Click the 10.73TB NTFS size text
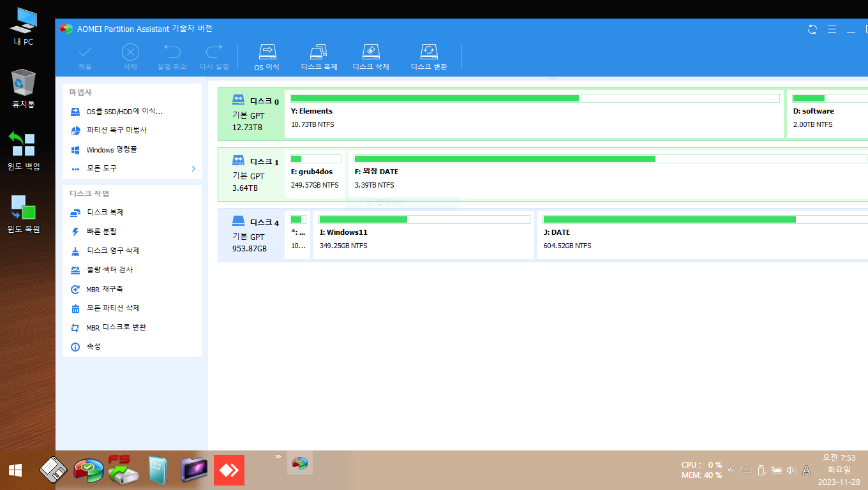The image size is (868, 490). [x=312, y=125]
